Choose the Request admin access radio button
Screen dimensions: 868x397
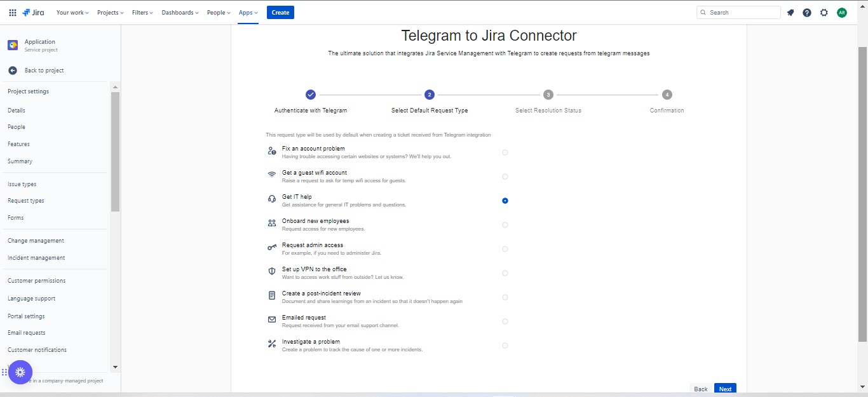pyautogui.click(x=505, y=249)
